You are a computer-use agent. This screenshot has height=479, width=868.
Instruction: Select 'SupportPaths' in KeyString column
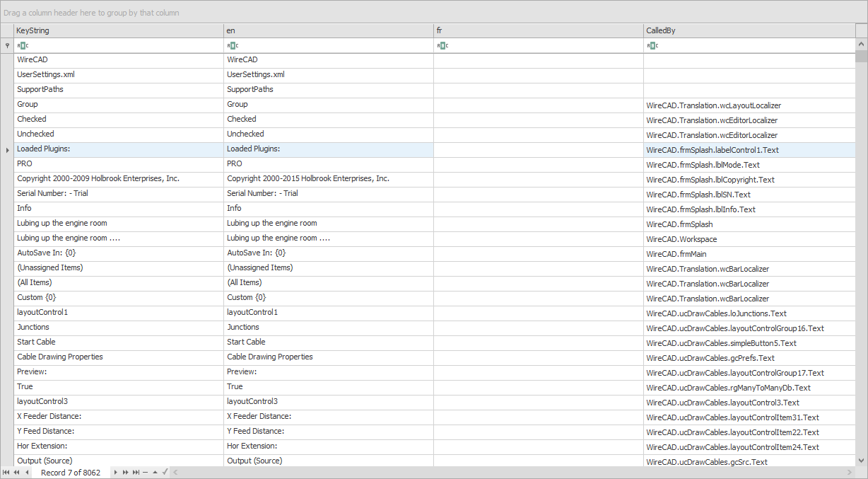[x=119, y=90]
